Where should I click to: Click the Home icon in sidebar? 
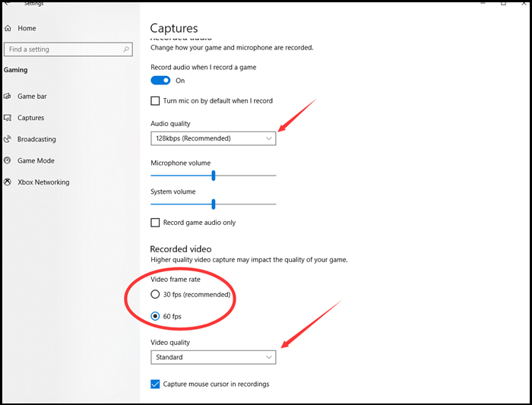(x=8, y=28)
